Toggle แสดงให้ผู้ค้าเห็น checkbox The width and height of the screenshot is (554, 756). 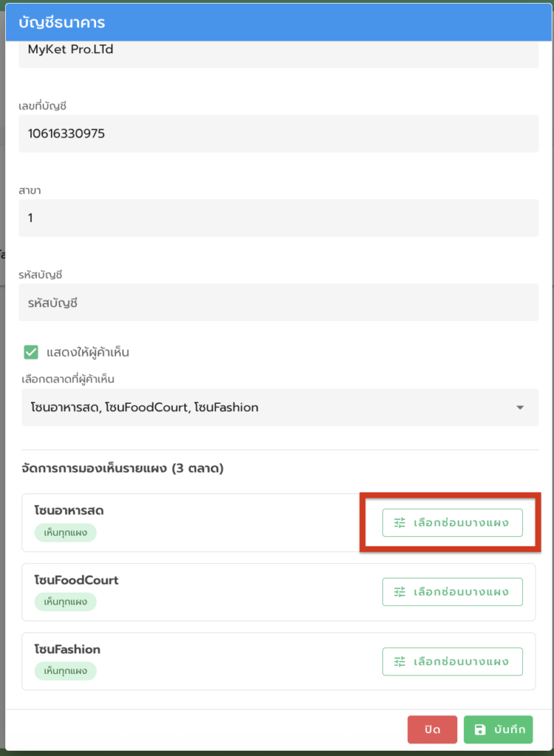(31, 352)
